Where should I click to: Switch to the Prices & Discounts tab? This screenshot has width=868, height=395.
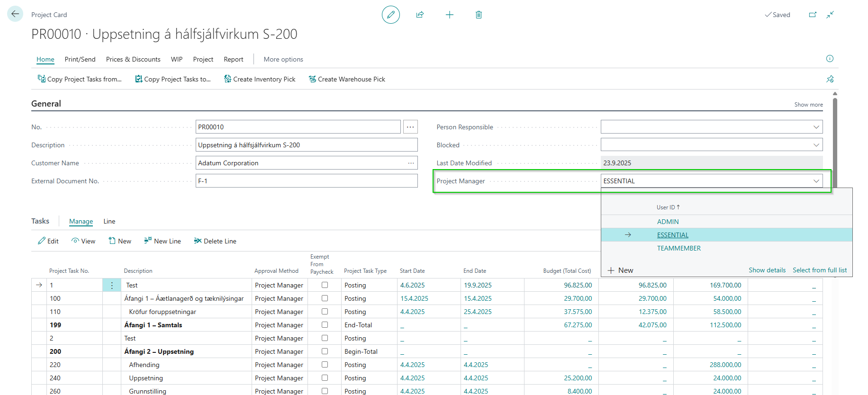133,59
